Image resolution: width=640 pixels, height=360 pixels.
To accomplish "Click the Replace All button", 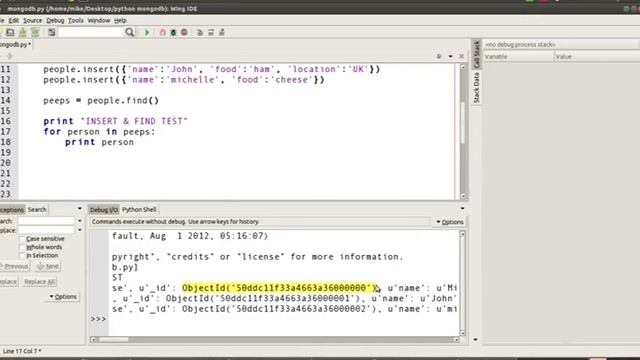I will pos(39,282).
